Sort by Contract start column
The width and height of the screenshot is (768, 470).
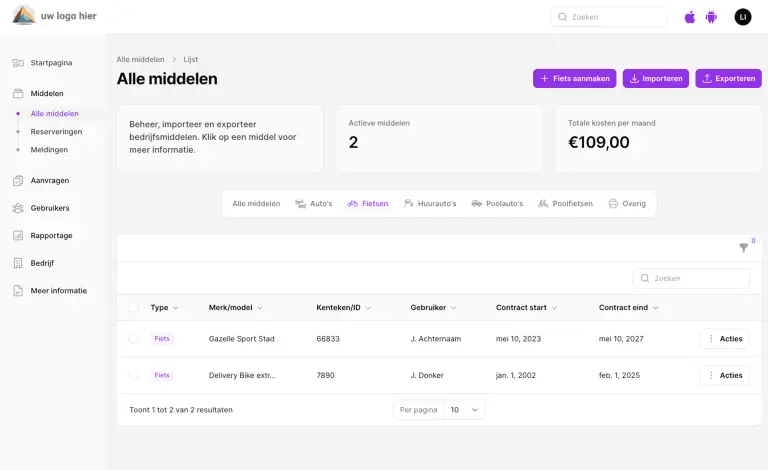tap(526, 308)
